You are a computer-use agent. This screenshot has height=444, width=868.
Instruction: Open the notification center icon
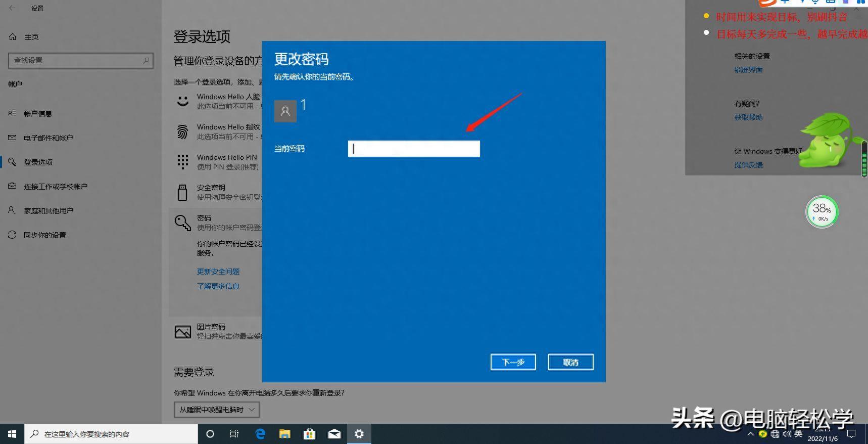coord(851,434)
